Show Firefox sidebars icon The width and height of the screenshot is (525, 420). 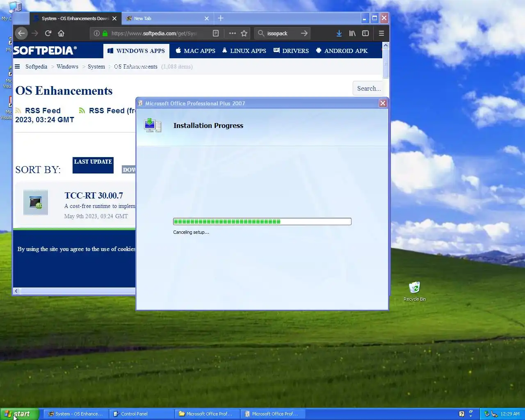(x=365, y=33)
